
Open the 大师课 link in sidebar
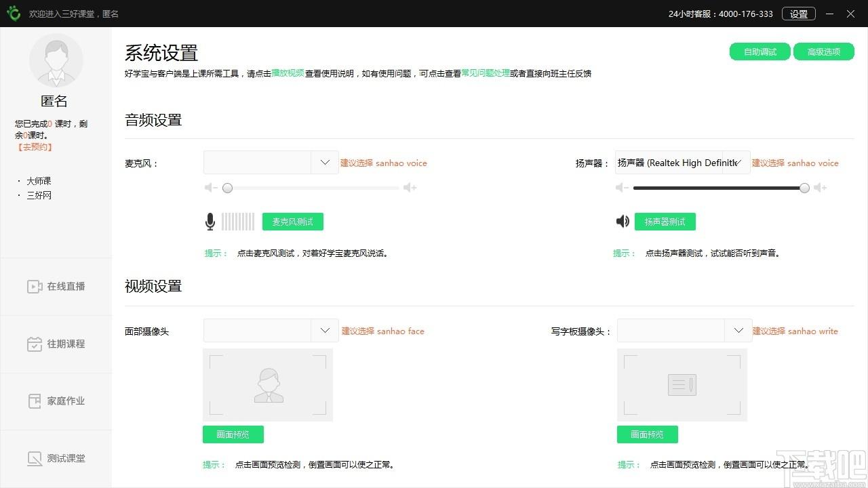(x=39, y=181)
